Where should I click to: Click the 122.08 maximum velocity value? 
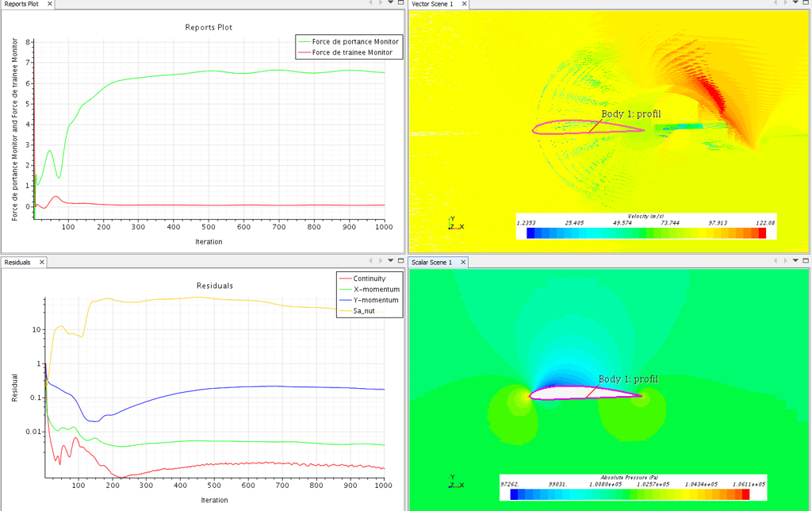pos(765,223)
